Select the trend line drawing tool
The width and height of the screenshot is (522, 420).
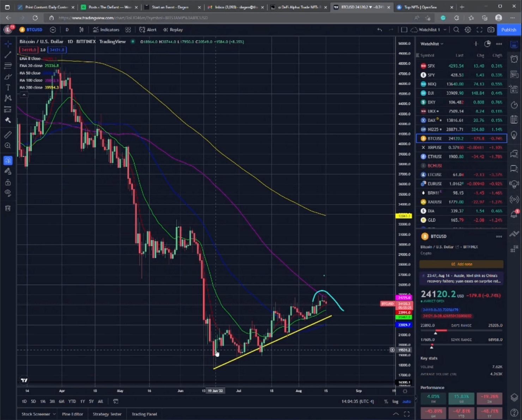click(8, 55)
